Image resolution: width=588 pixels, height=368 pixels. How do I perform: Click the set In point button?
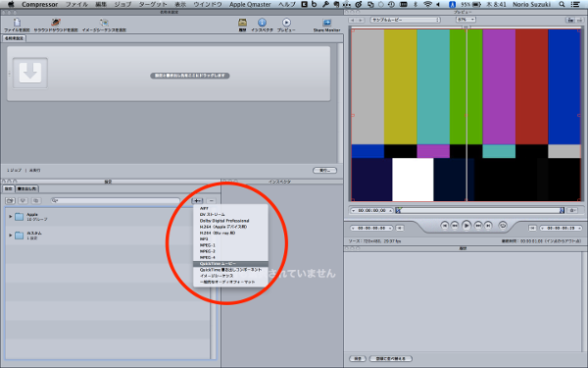click(400, 228)
